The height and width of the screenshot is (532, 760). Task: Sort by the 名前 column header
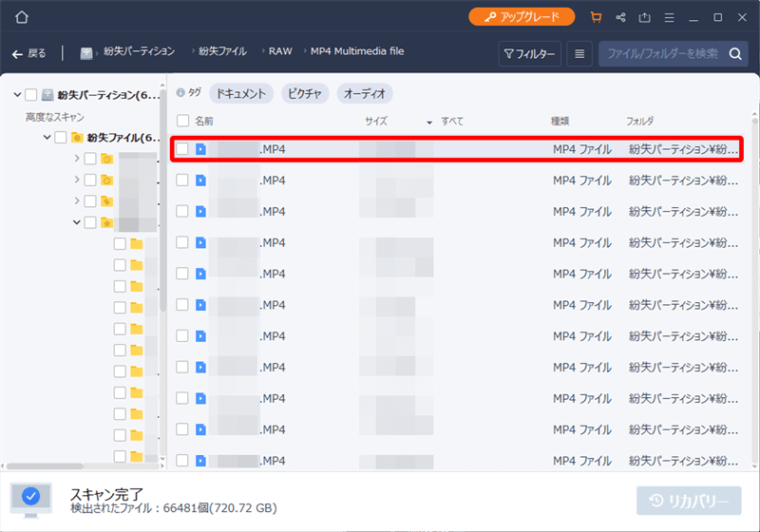click(x=204, y=122)
